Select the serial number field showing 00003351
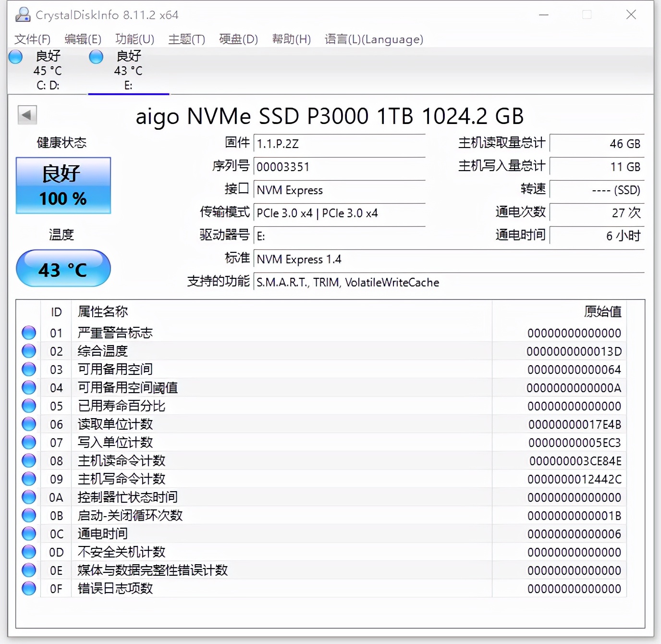This screenshot has height=644, width=661. 339,167
